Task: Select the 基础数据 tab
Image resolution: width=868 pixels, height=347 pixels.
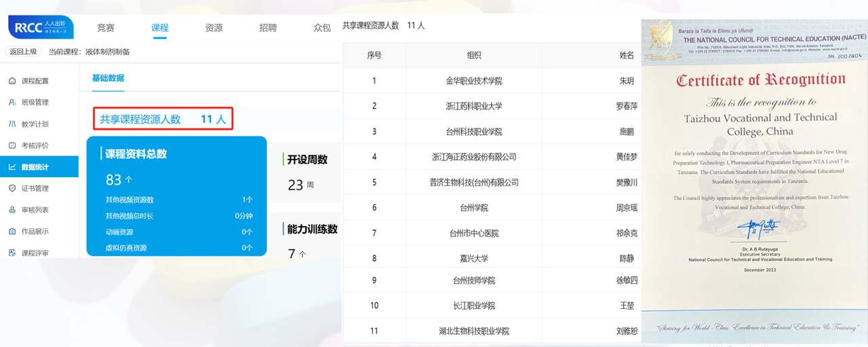Action: click(108, 78)
